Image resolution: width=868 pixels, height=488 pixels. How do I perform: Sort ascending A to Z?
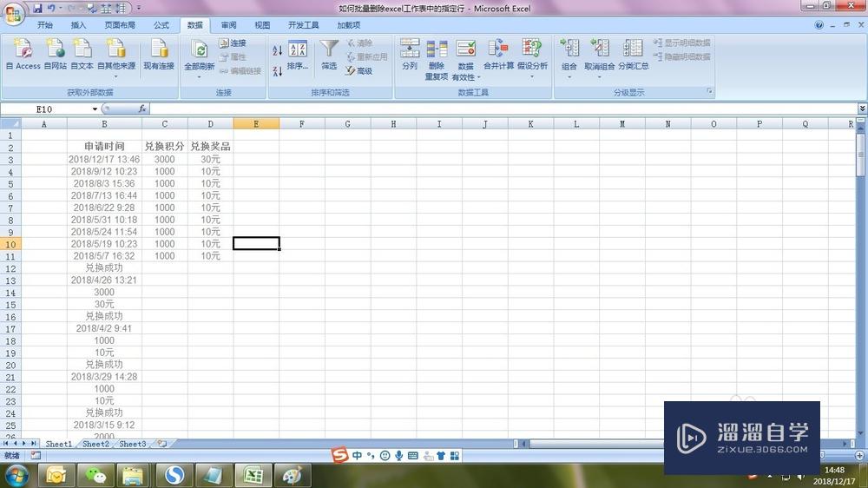click(278, 50)
